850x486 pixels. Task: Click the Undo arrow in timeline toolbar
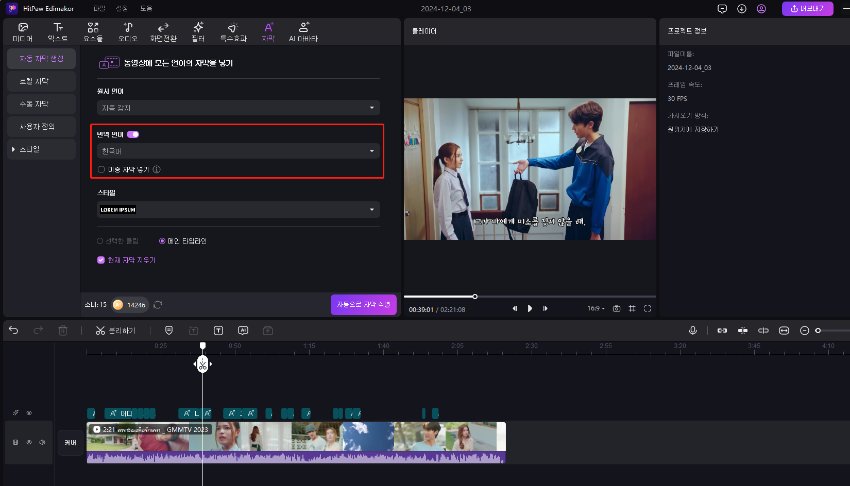[13, 330]
